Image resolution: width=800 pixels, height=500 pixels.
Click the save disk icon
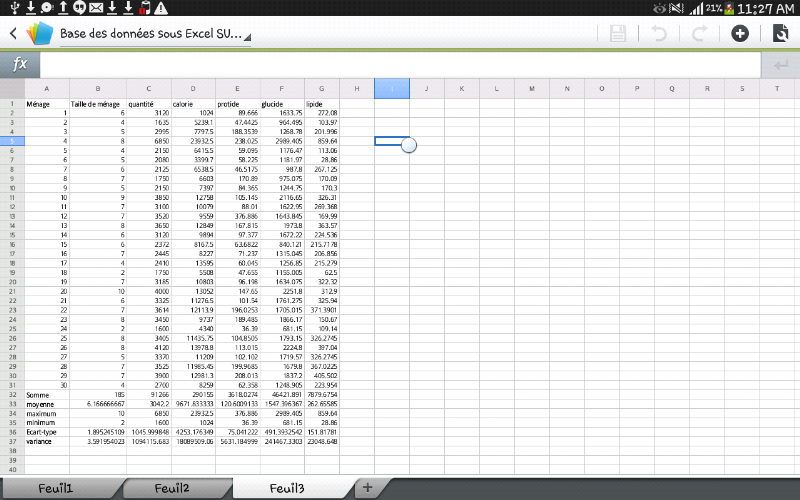618,34
